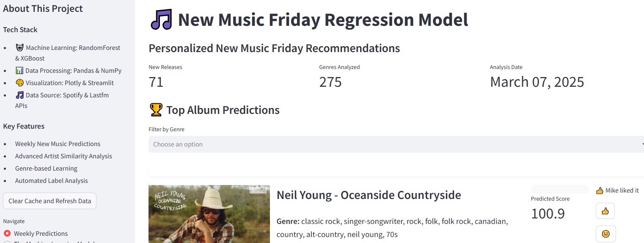This screenshot has width=644, height=243.
Task: Click the purple music notes title icon
Action: [x=161, y=20]
